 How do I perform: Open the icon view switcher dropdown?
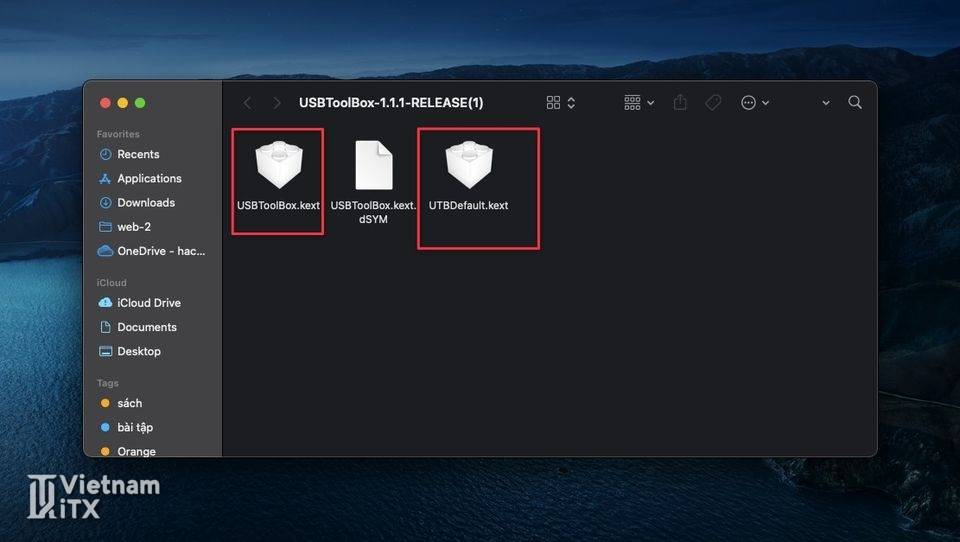point(560,102)
